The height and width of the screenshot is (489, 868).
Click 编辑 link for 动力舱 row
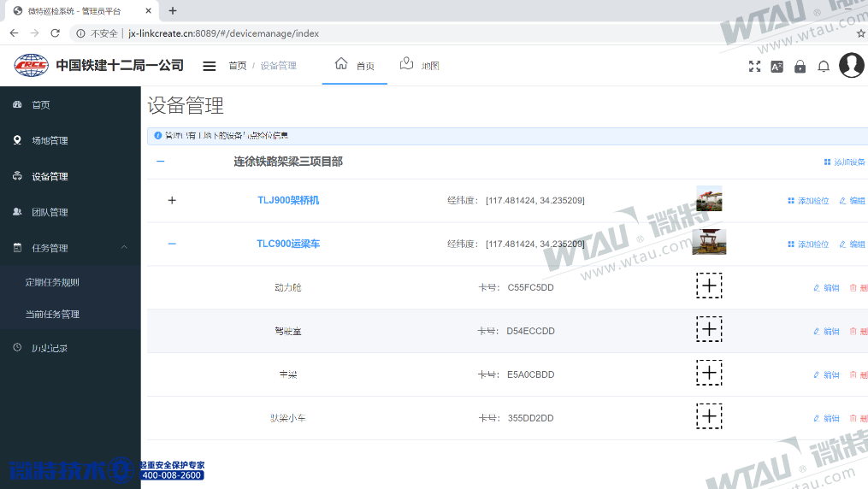[x=826, y=288]
